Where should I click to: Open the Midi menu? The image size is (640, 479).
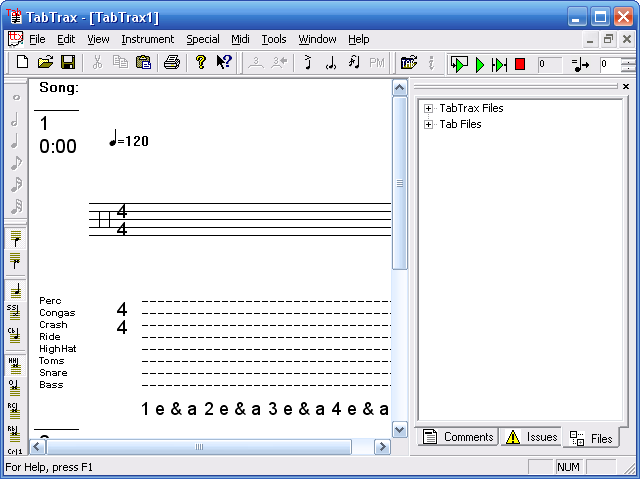coord(240,39)
